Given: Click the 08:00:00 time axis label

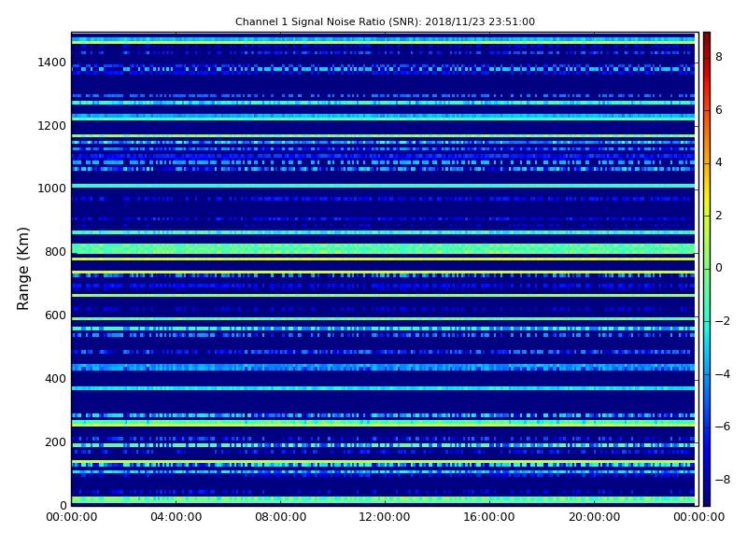Looking at the screenshot, I should [x=281, y=517].
